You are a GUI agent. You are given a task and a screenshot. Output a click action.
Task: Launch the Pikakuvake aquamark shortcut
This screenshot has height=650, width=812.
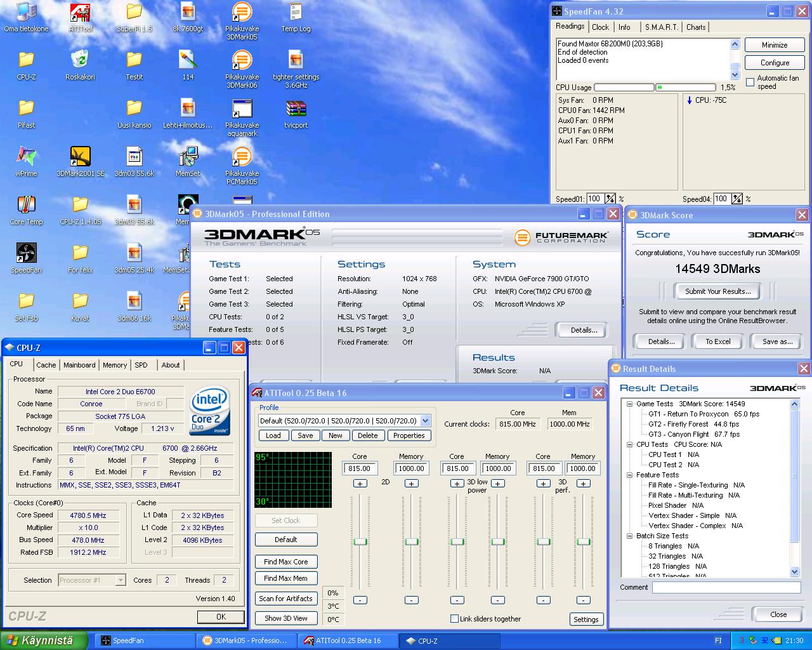(x=242, y=118)
